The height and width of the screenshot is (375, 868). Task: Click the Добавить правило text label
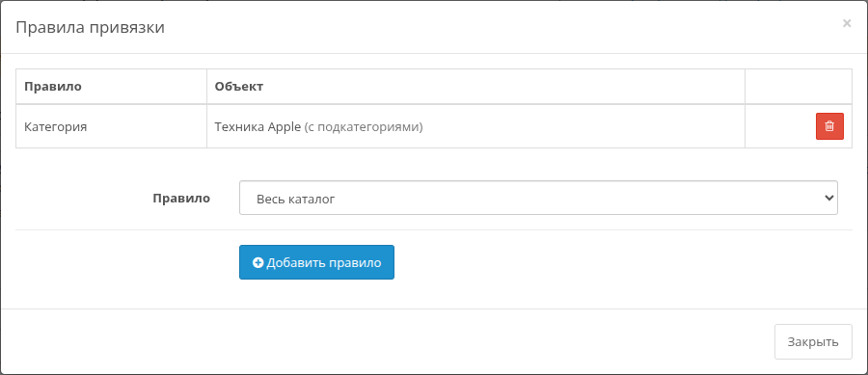click(324, 263)
